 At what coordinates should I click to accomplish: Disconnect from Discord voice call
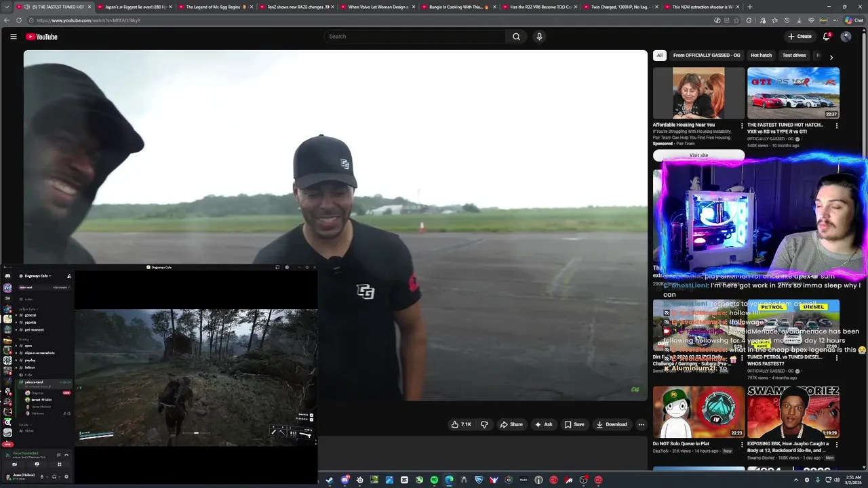click(66, 455)
